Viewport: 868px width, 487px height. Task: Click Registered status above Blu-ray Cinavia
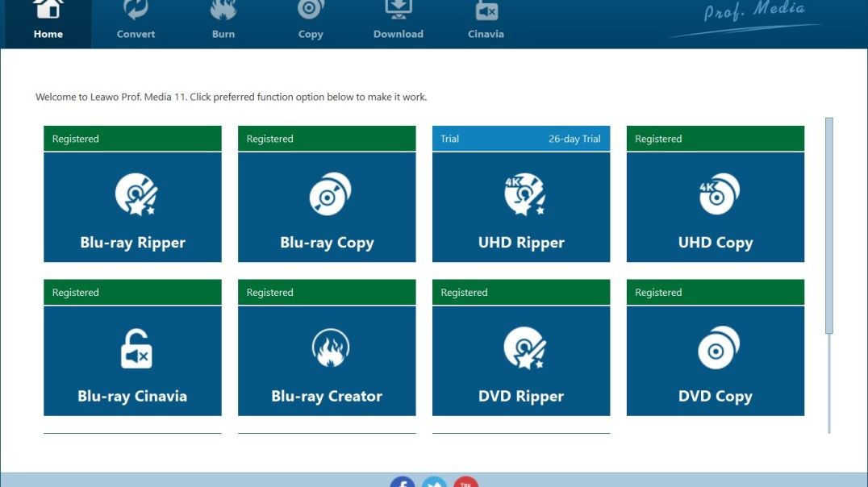(75, 292)
